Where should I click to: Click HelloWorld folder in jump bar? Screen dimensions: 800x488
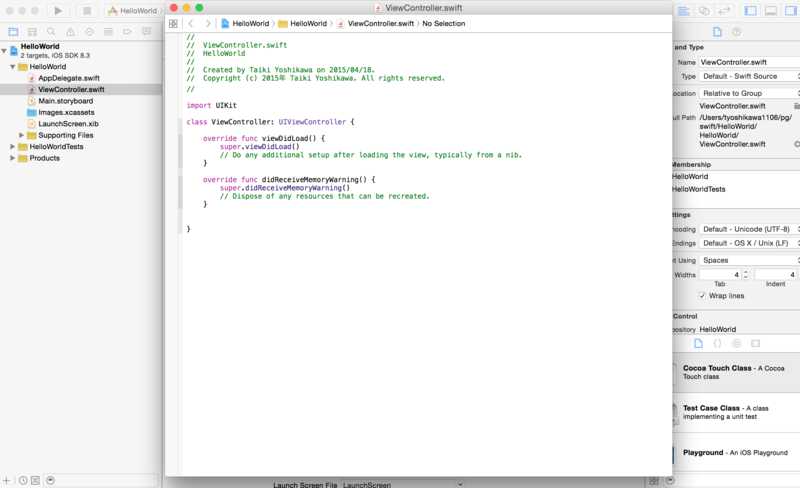click(x=303, y=23)
